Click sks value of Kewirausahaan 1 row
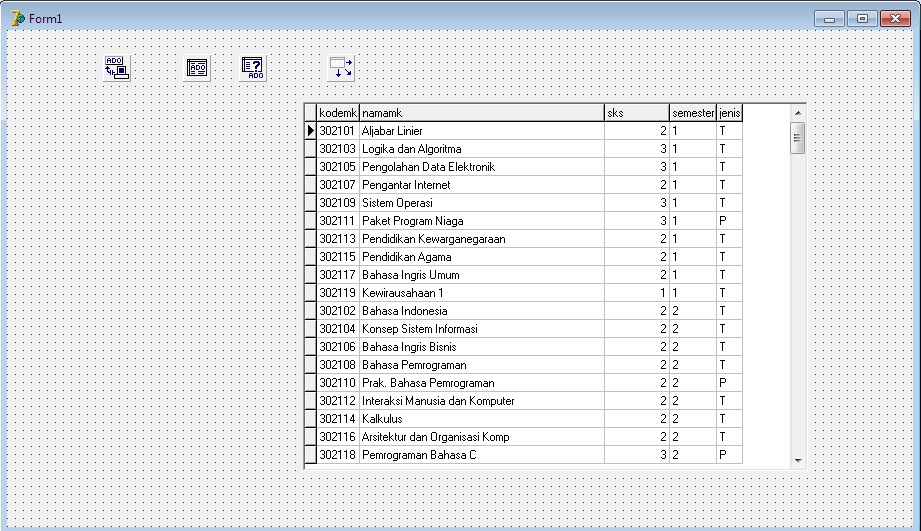Screen dimensions: 921x531 point(637,293)
